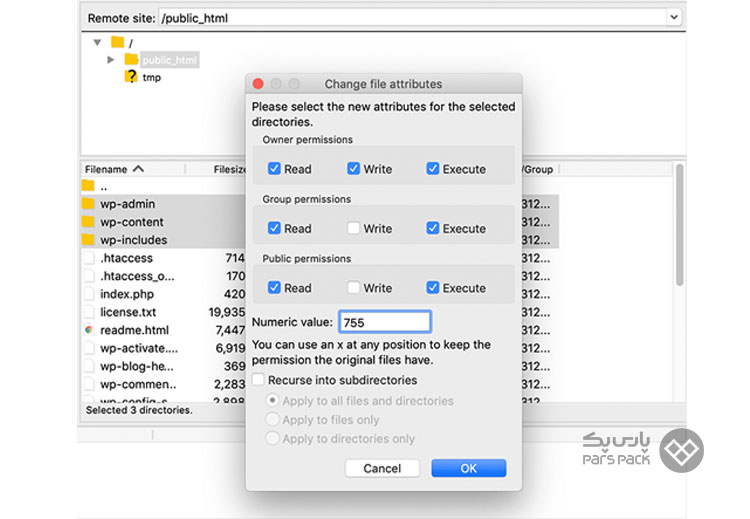Select the index.php file name
This screenshot has height=519, width=750.
pyautogui.click(x=127, y=294)
